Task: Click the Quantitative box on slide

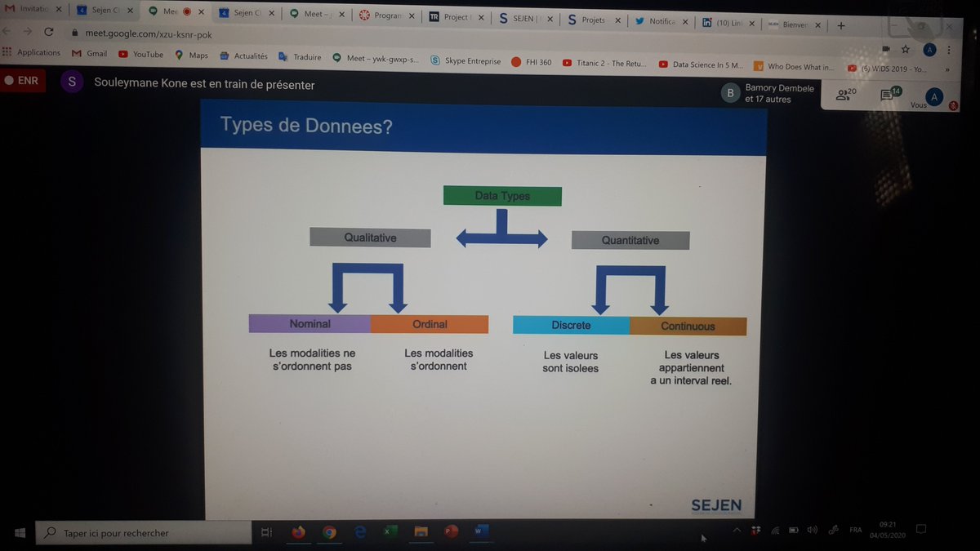Action: (630, 240)
